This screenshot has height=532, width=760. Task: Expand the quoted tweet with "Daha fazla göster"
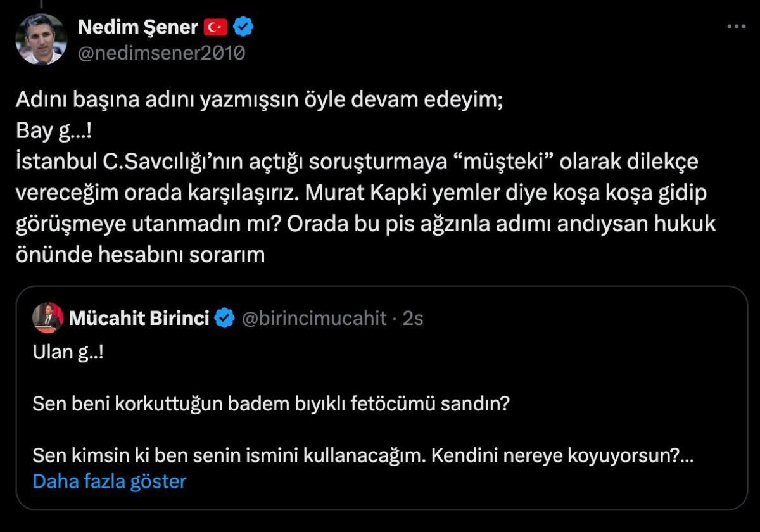pos(109,481)
